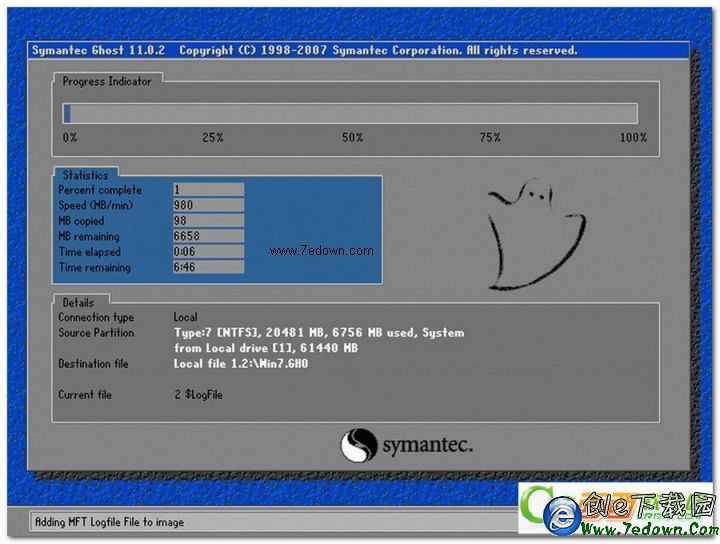Click 'Type:7 [NTFS], 20481 MB' text line
720x544 pixels.
point(319,332)
